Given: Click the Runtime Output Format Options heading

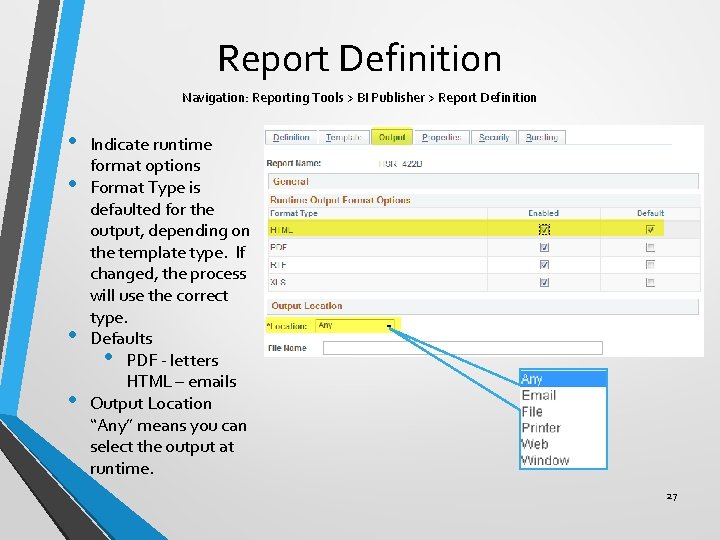Looking at the screenshot, I should tap(340, 200).
